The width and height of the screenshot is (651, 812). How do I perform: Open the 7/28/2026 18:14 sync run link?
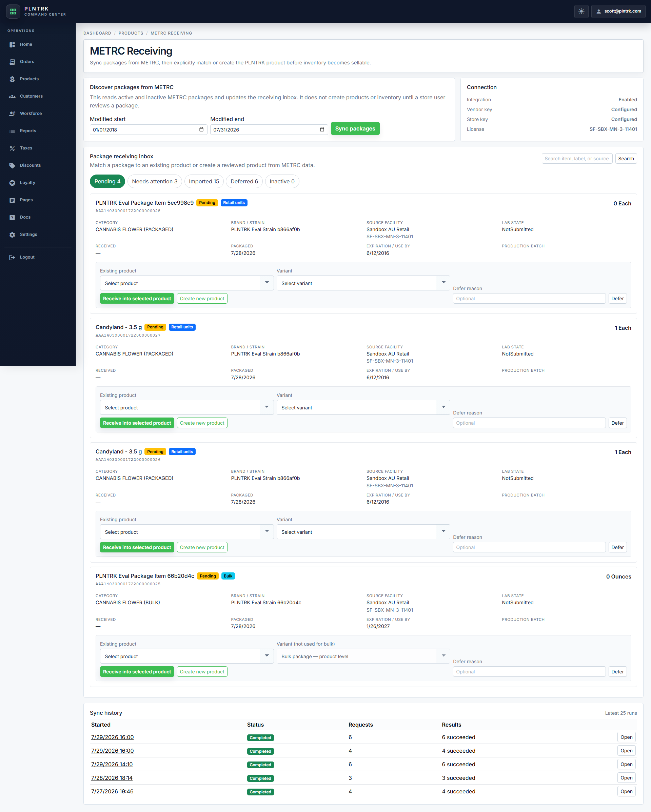[x=112, y=778]
